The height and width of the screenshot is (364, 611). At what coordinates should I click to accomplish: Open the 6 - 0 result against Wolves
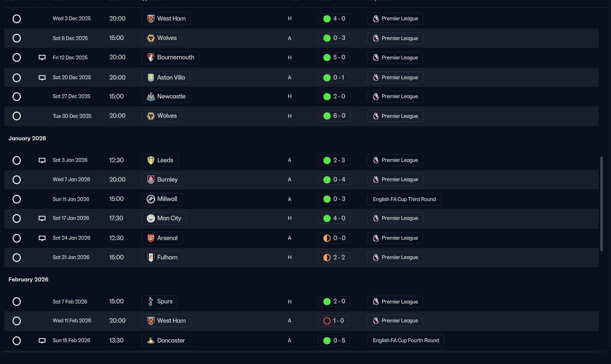click(x=334, y=116)
